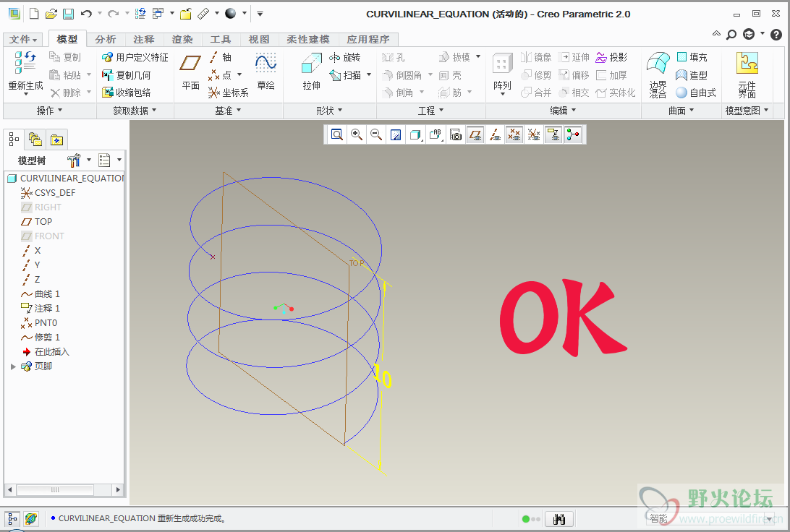Toggle datum plane display in view toolbar
Viewport: 790px width, 532px height.
click(x=475, y=134)
